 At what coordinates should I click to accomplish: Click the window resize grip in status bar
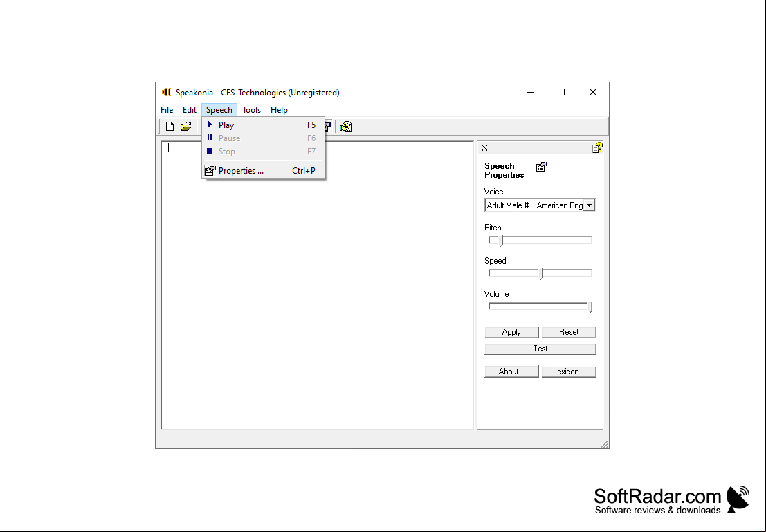604,443
